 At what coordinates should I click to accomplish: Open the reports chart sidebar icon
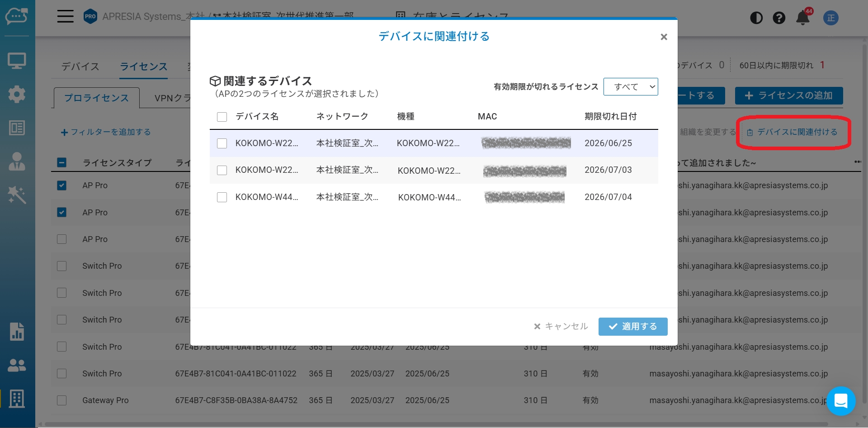(17, 332)
